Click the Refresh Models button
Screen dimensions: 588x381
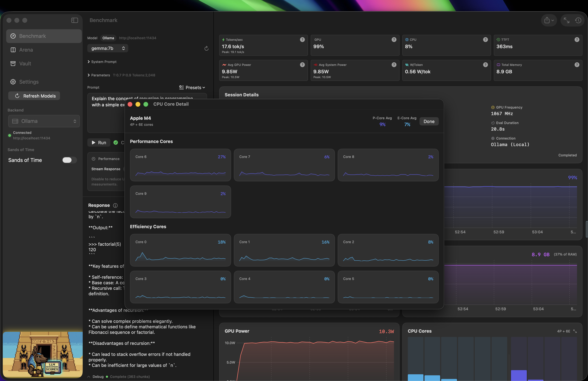(34, 96)
